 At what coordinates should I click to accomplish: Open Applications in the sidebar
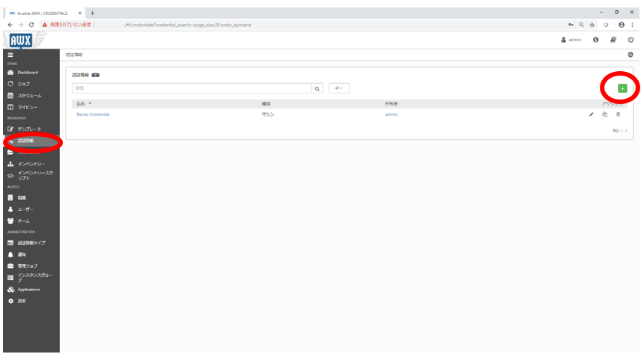(x=28, y=290)
